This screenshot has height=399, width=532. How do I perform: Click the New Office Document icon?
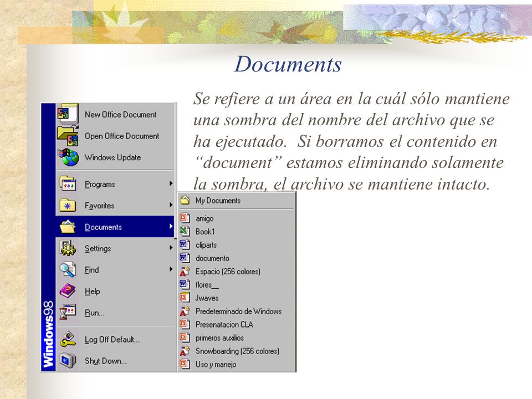point(68,114)
